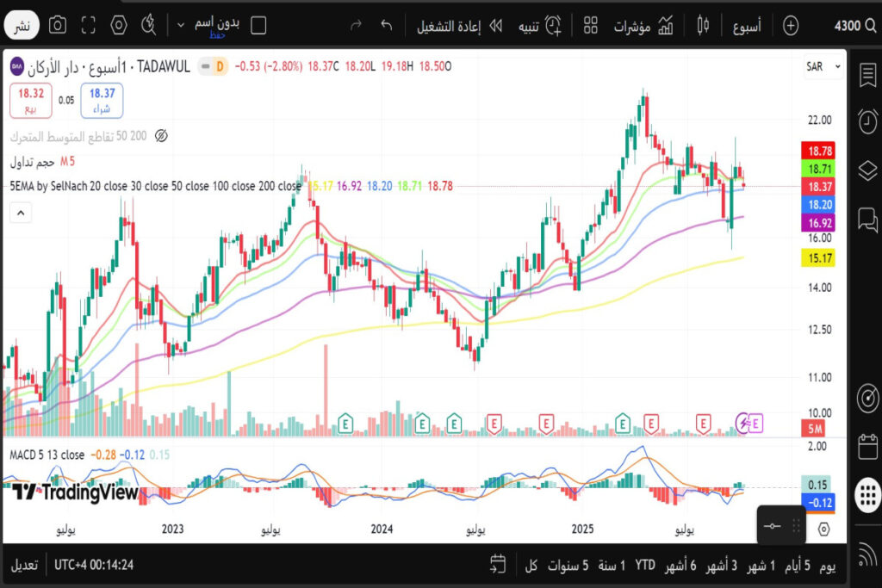882x588 pixels.
Task: Click the camera snapshot icon
Action: pyautogui.click(x=58, y=25)
